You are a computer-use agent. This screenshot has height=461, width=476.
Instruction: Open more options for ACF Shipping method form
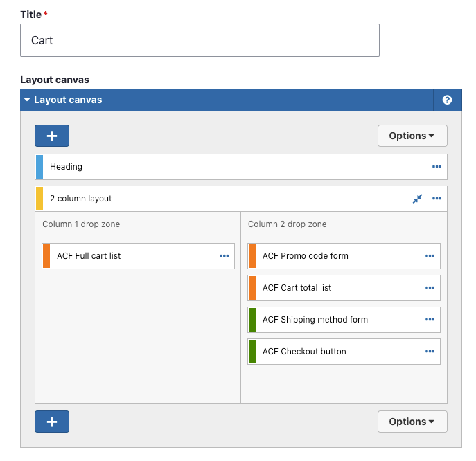430,320
